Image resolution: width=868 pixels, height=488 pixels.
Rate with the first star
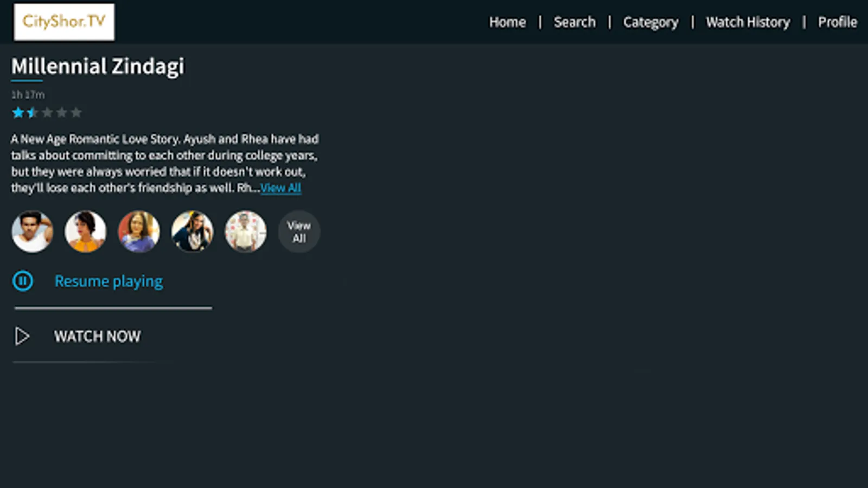tap(17, 112)
